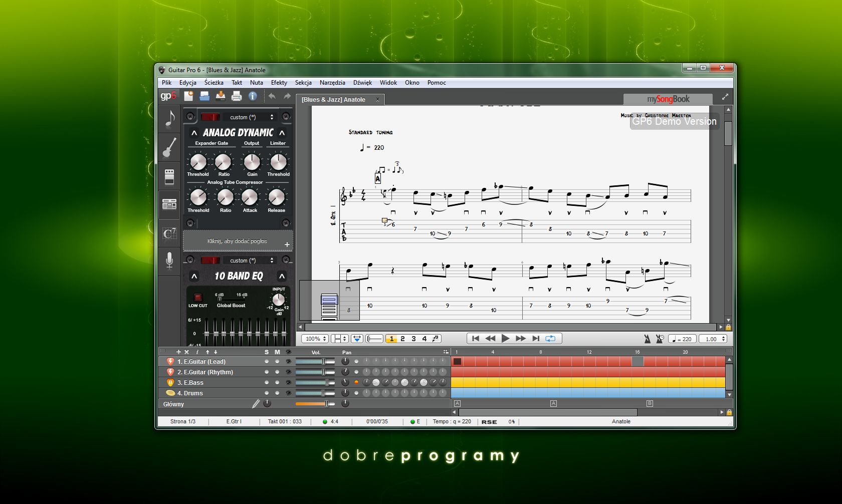Toggle the 10 Band EQ red power switch
The image size is (842, 504).
[210, 260]
